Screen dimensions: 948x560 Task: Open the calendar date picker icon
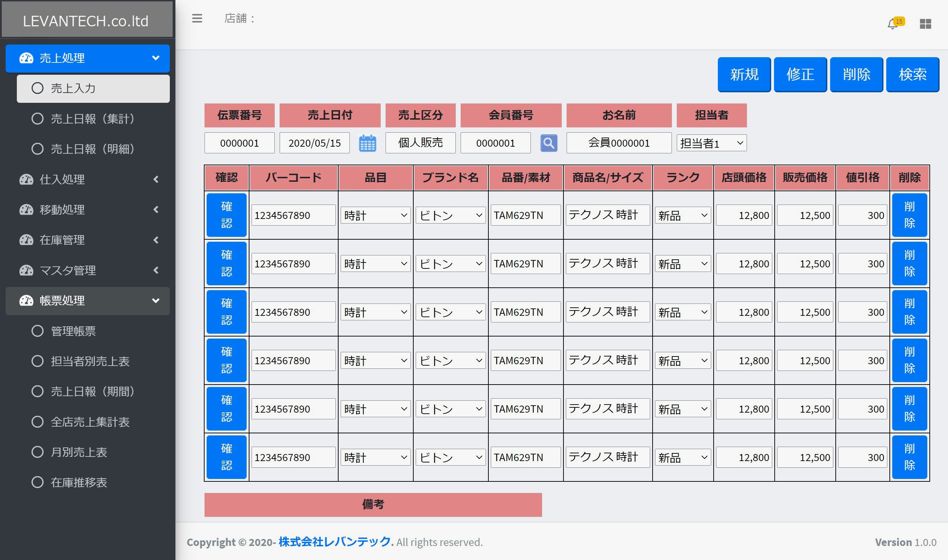(x=367, y=143)
